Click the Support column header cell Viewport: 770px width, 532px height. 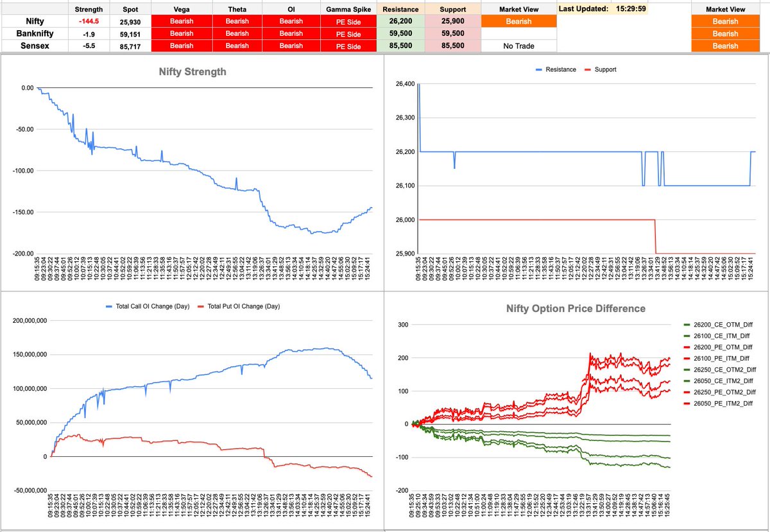click(x=452, y=10)
